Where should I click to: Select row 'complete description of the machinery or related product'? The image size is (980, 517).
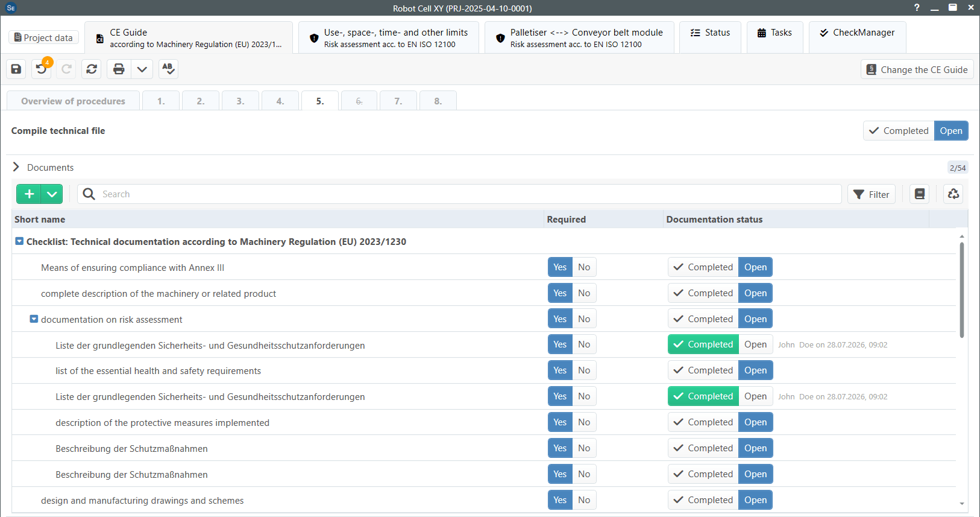coord(483,293)
